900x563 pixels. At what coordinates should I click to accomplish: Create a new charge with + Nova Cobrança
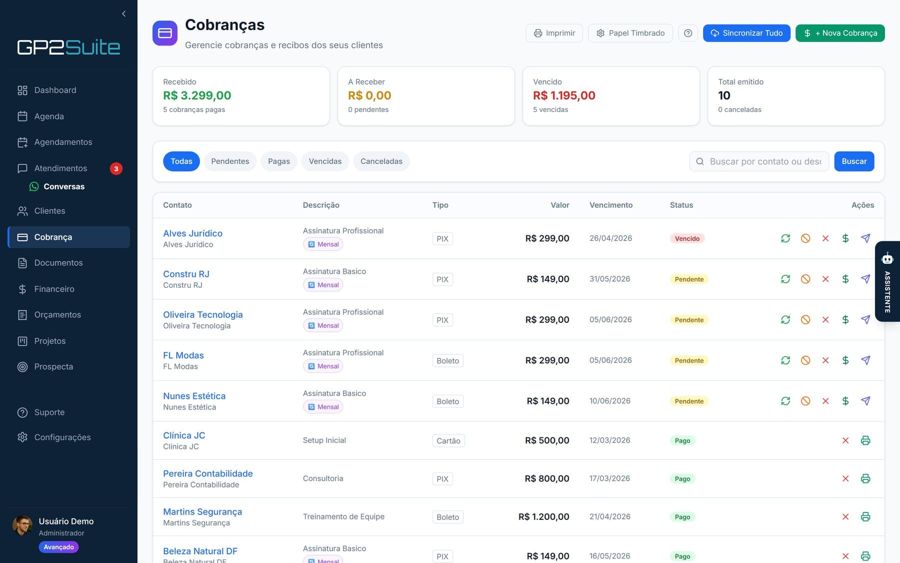840,33
